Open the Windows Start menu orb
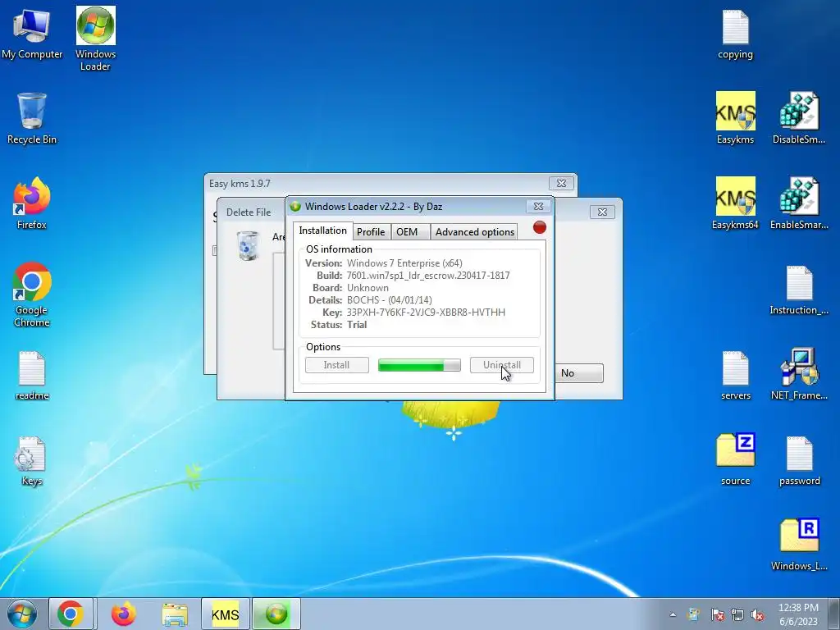Screen dimensions: 840x630 pyautogui.click(x=22, y=614)
